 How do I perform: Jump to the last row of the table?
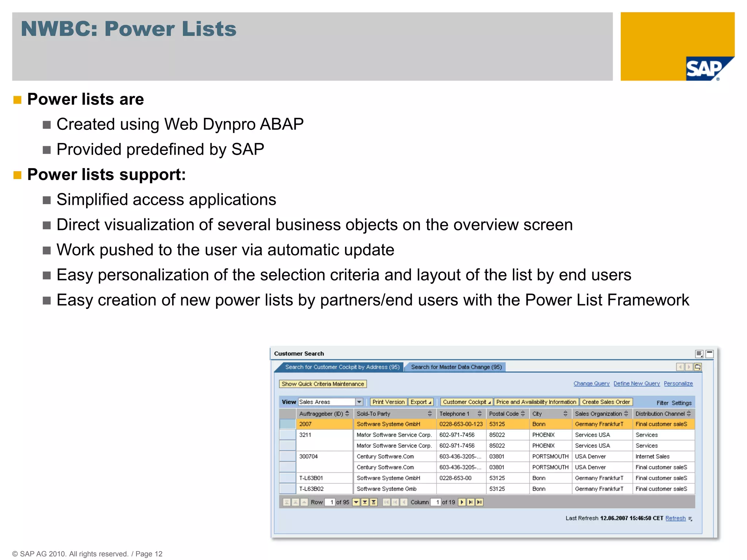tap(373, 502)
